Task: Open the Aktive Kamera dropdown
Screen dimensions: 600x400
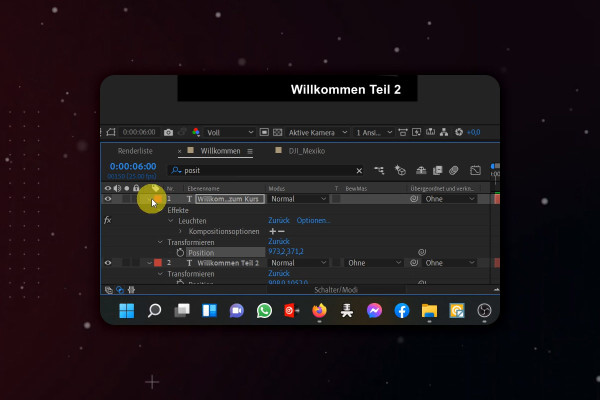Action: (x=318, y=132)
